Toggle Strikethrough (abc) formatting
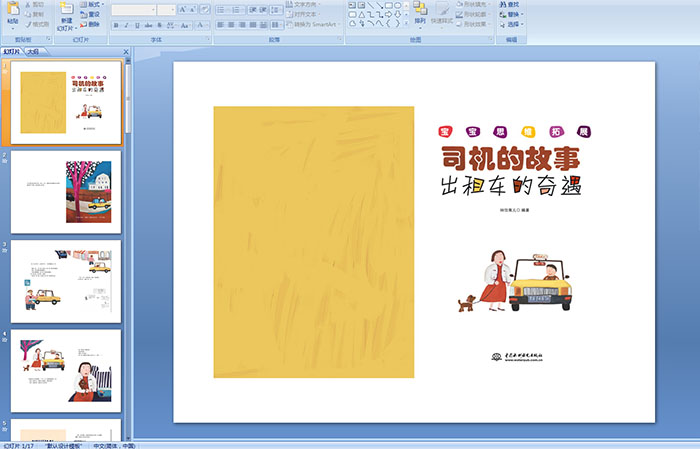This screenshot has height=449, width=700. pos(148,25)
